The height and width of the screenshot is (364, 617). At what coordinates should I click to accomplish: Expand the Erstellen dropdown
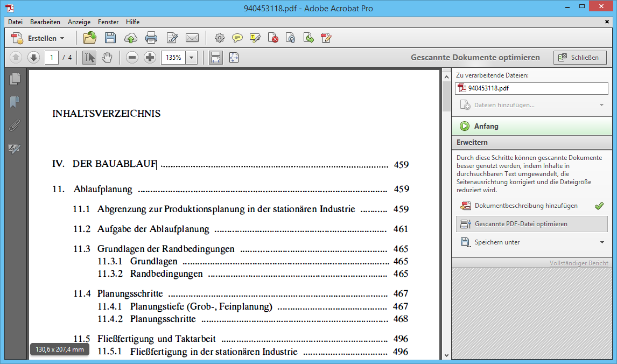[x=62, y=38]
